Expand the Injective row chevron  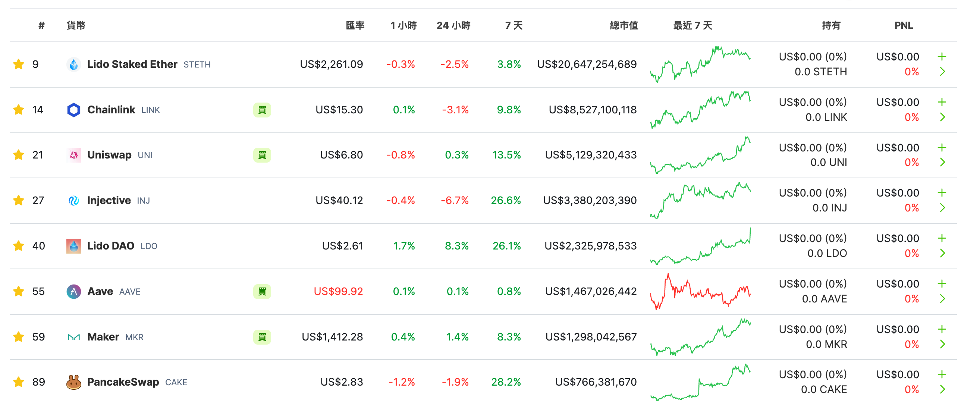pos(942,208)
